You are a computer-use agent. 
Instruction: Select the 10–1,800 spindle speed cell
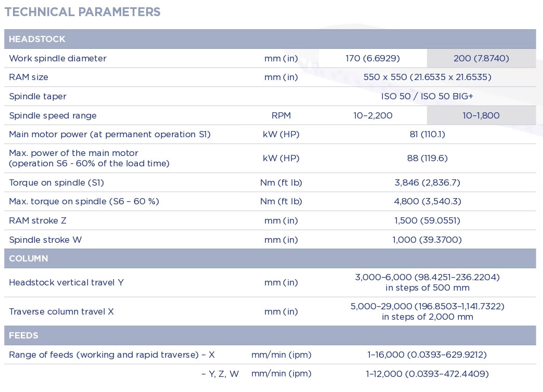pos(481,115)
